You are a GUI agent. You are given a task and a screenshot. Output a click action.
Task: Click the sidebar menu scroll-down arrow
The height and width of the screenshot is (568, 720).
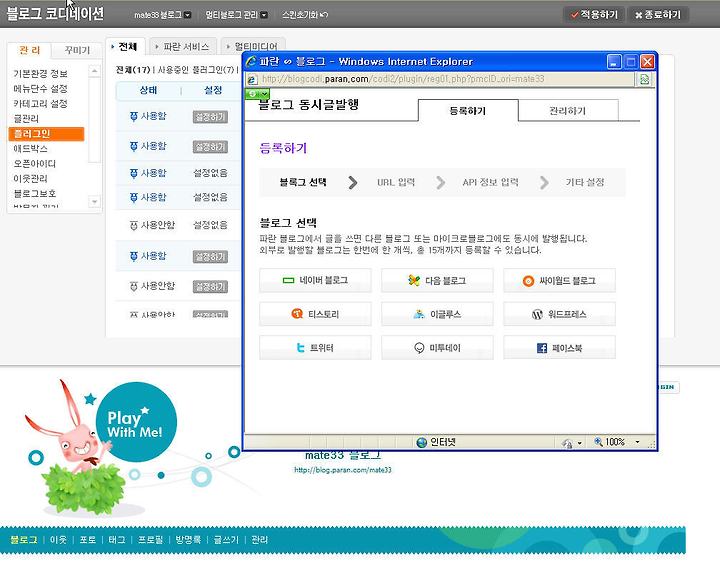(x=94, y=202)
